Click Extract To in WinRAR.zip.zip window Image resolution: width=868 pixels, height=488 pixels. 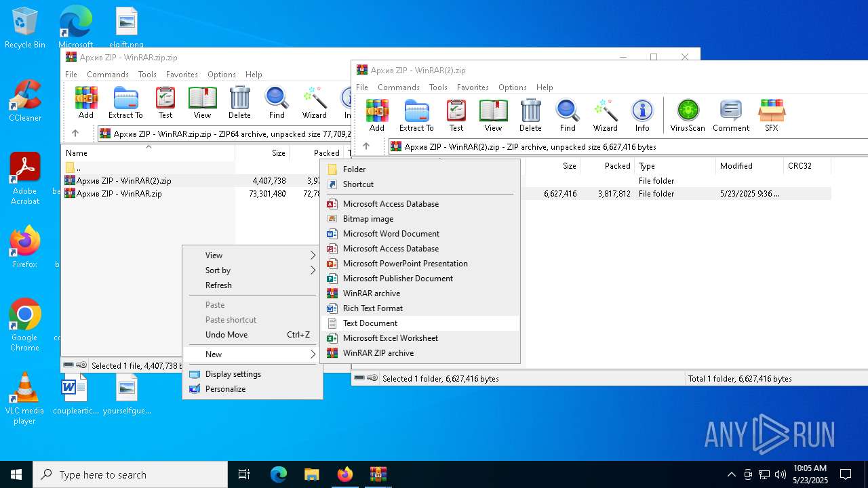point(125,102)
